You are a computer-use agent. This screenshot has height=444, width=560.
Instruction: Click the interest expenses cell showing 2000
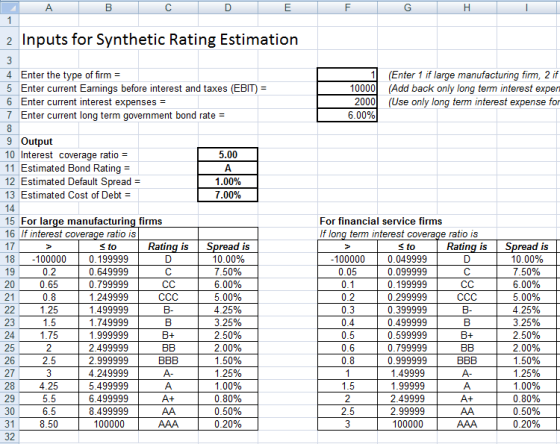pyautogui.click(x=347, y=102)
